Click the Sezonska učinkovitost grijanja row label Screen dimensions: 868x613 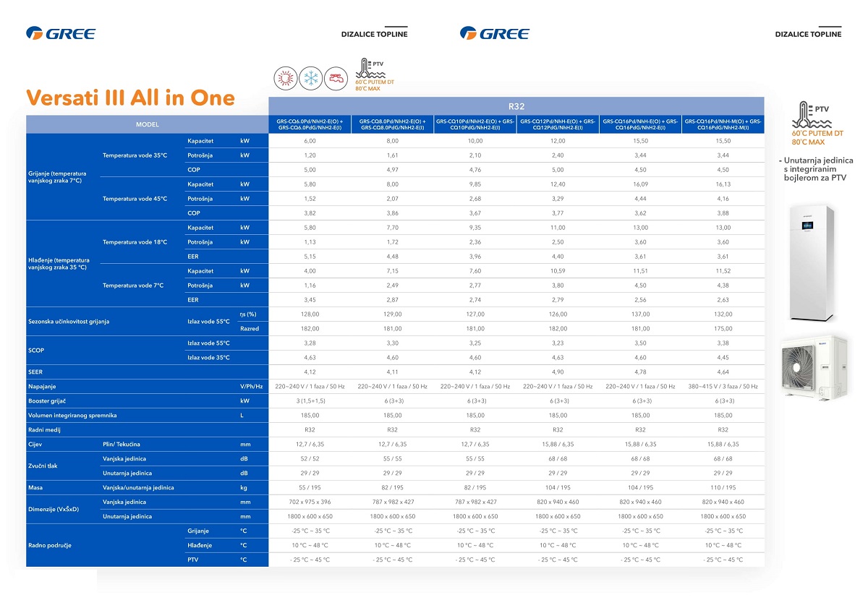point(69,322)
